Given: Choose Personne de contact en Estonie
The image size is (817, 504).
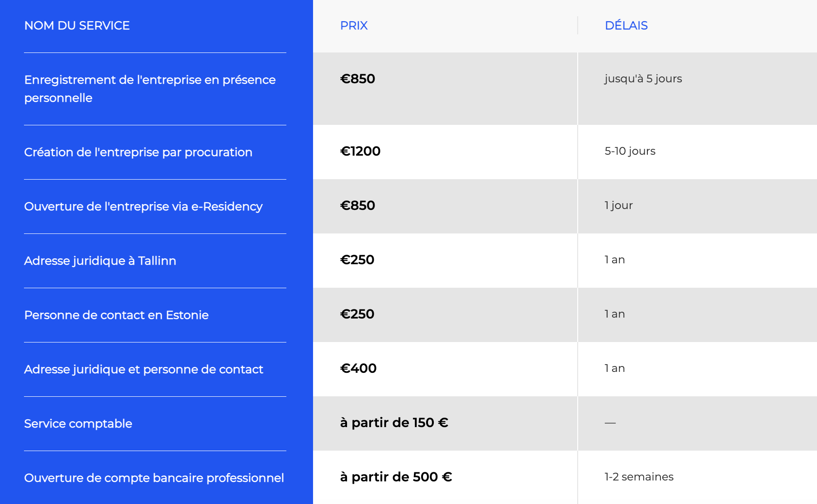Looking at the screenshot, I should click(116, 315).
